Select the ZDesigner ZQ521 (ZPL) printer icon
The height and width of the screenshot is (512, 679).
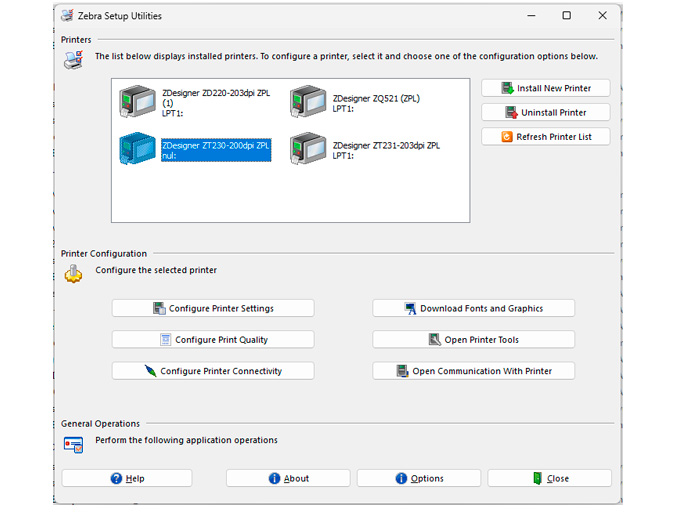tap(308, 102)
